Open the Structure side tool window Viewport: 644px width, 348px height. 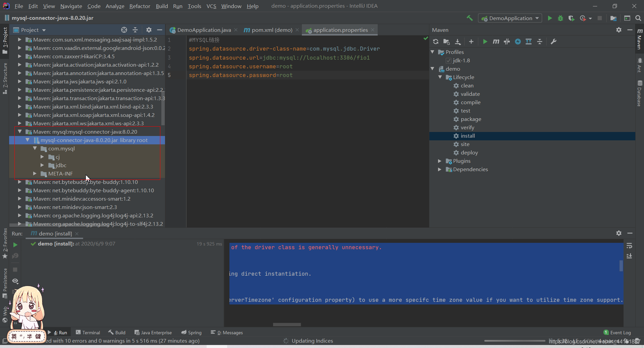click(x=5, y=78)
